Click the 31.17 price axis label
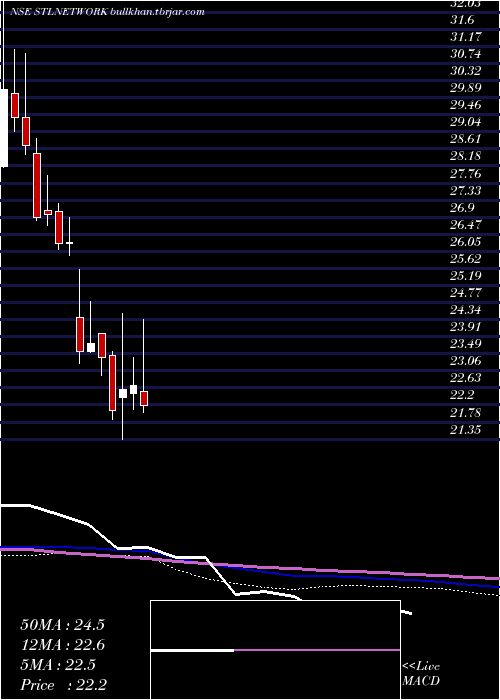This screenshot has height=700, width=500. 466,37
